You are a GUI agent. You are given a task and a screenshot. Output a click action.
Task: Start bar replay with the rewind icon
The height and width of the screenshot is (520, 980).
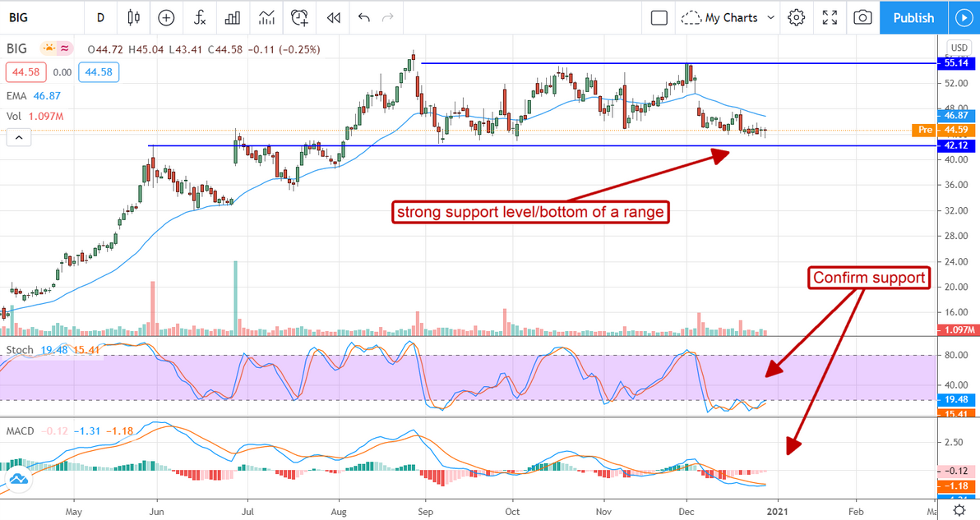tap(334, 17)
